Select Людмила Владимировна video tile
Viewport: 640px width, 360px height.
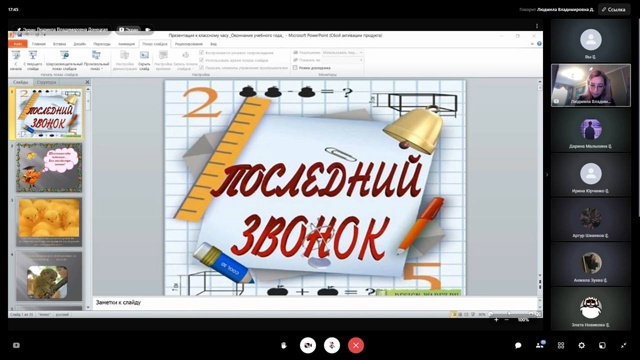(591, 85)
